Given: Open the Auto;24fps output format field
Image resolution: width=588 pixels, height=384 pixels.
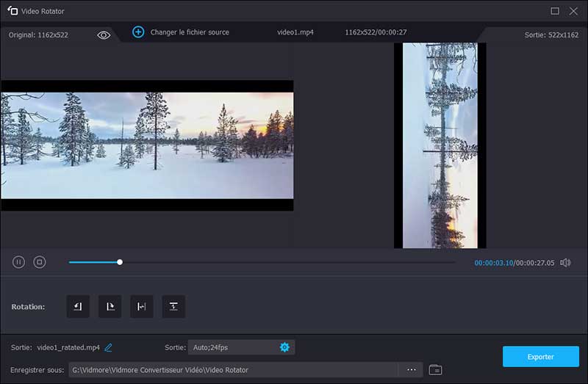Looking at the screenshot, I should click(x=241, y=347).
